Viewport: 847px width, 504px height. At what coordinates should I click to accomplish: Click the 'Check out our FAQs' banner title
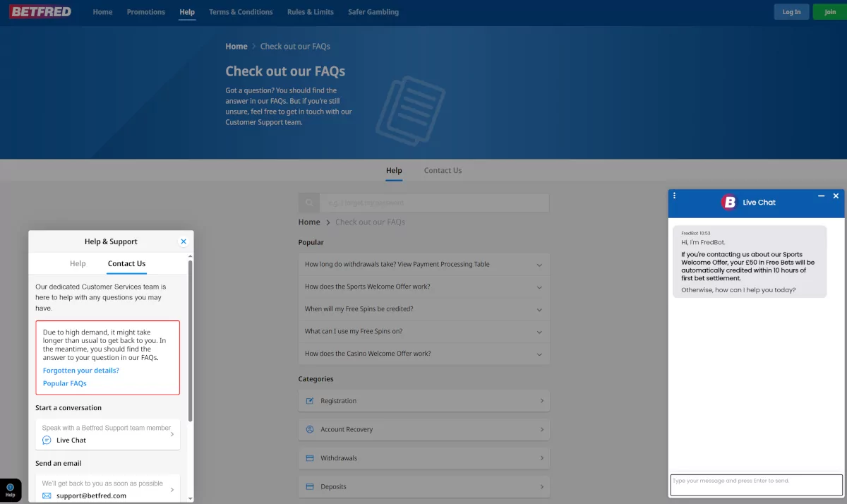pyautogui.click(x=285, y=71)
